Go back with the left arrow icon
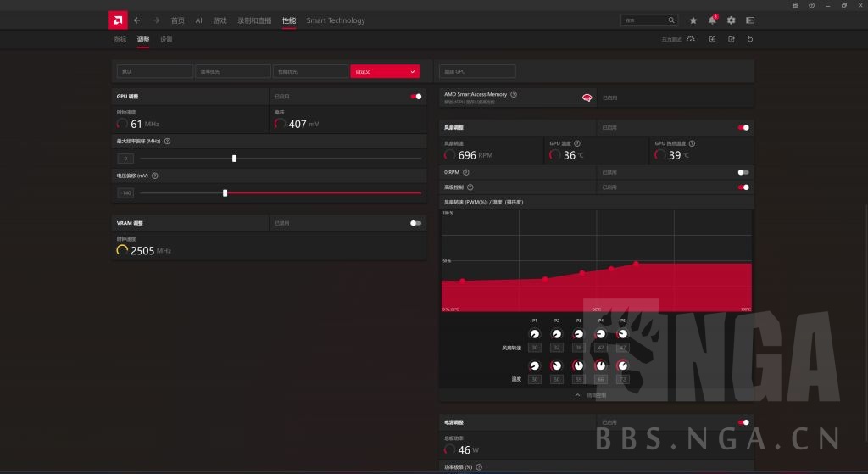The image size is (868, 474). tap(137, 20)
